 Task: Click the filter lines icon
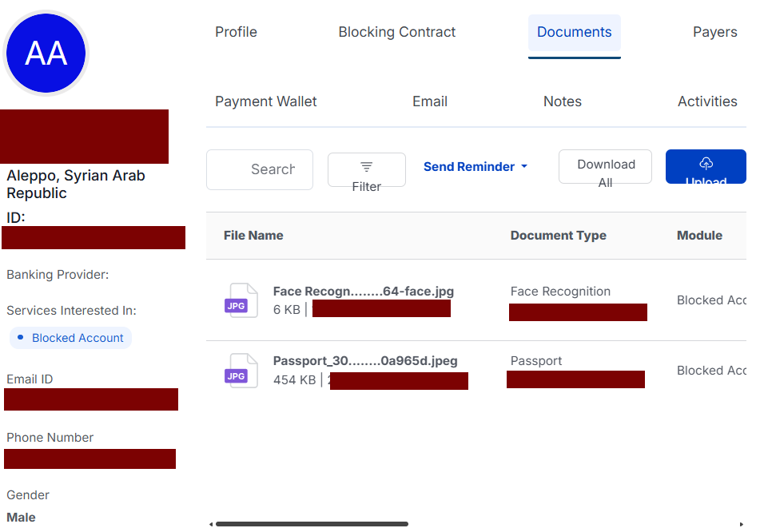click(x=366, y=167)
